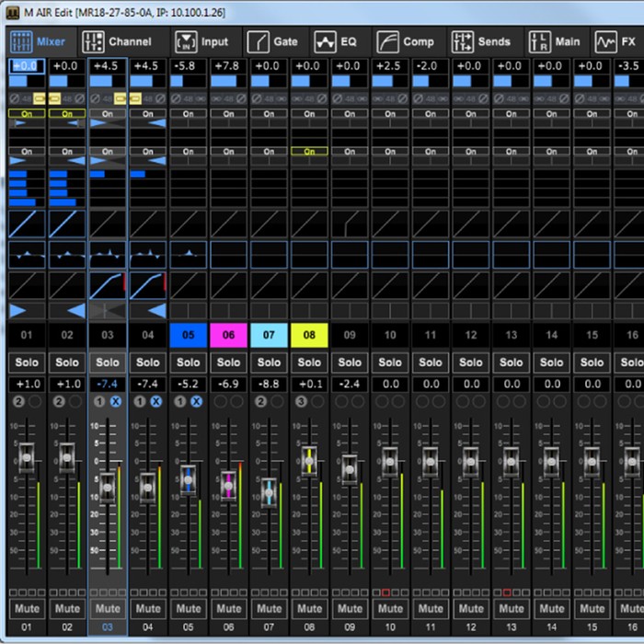Image resolution: width=644 pixels, height=644 pixels.
Task: Mute channel 12
Action: pos(471,609)
